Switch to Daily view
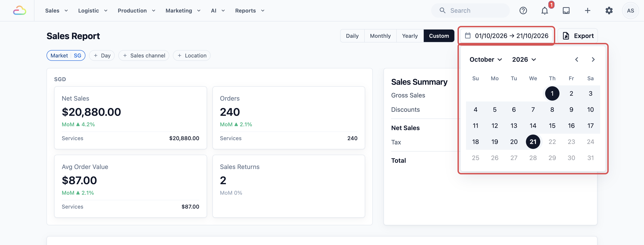The height and width of the screenshot is (245, 644). pyautogui.click(x=352, y=36)
